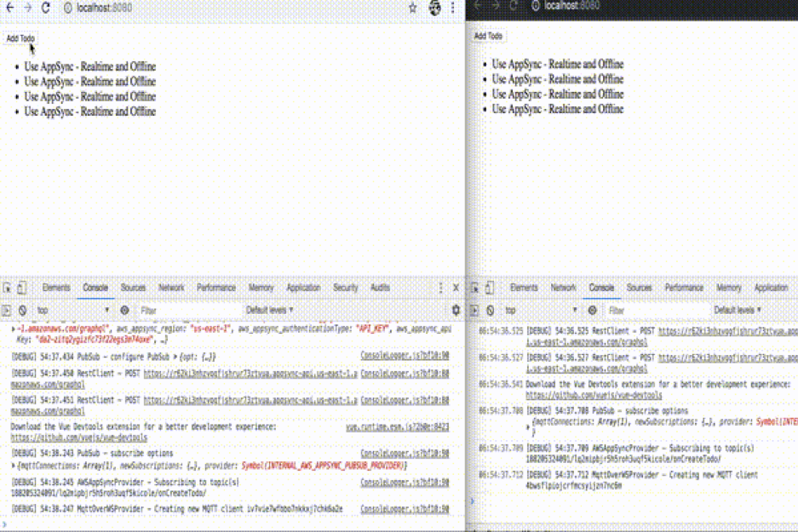Show console sidebar in left DevTools

pos(7,310)
